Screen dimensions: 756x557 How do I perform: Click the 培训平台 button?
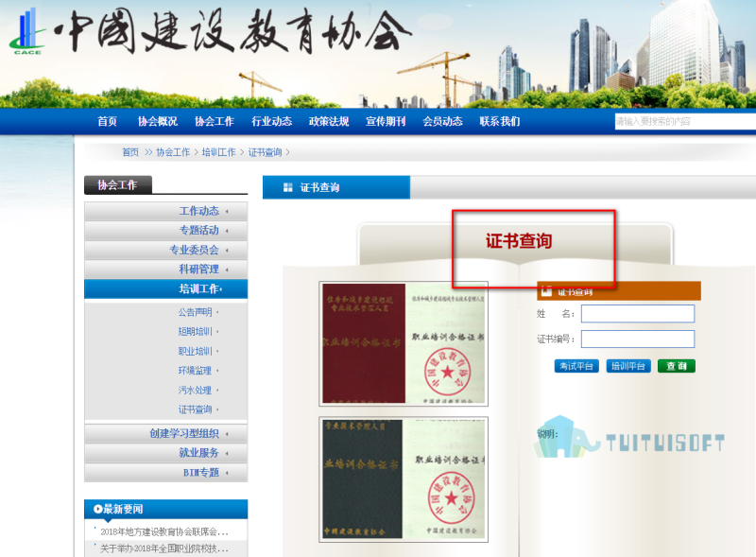(x=628, y=366)
